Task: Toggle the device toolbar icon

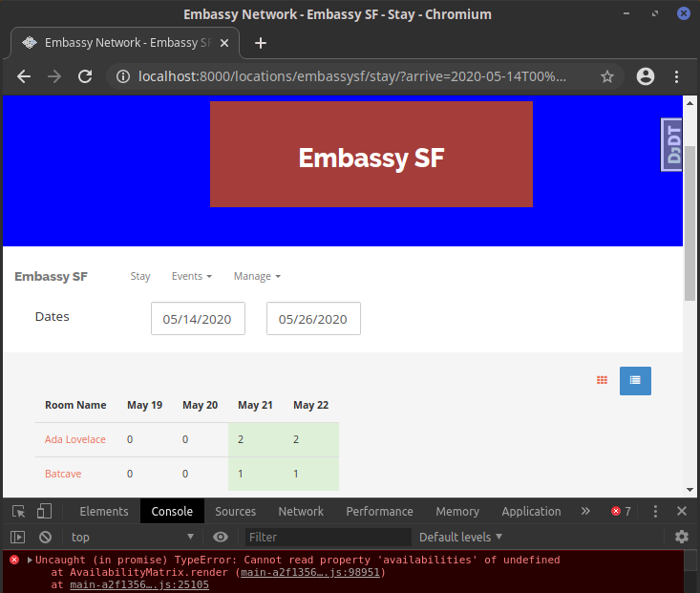Action: 45,512
